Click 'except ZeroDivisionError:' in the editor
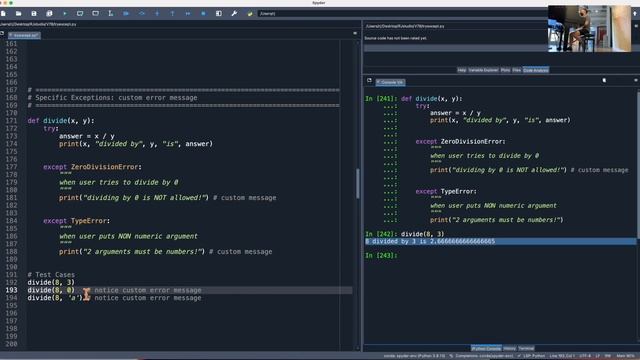Screen dimensions: 640x360 point(92,167)
